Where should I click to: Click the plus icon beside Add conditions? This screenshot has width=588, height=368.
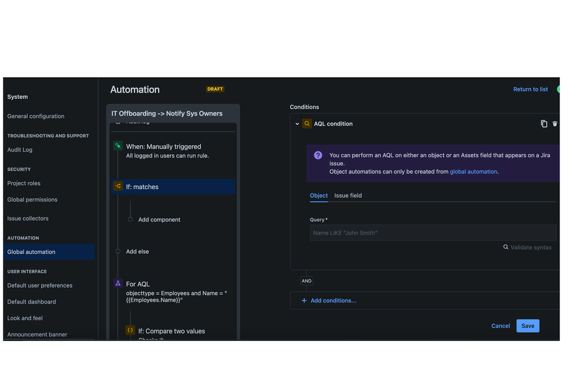tap(304, 300)
